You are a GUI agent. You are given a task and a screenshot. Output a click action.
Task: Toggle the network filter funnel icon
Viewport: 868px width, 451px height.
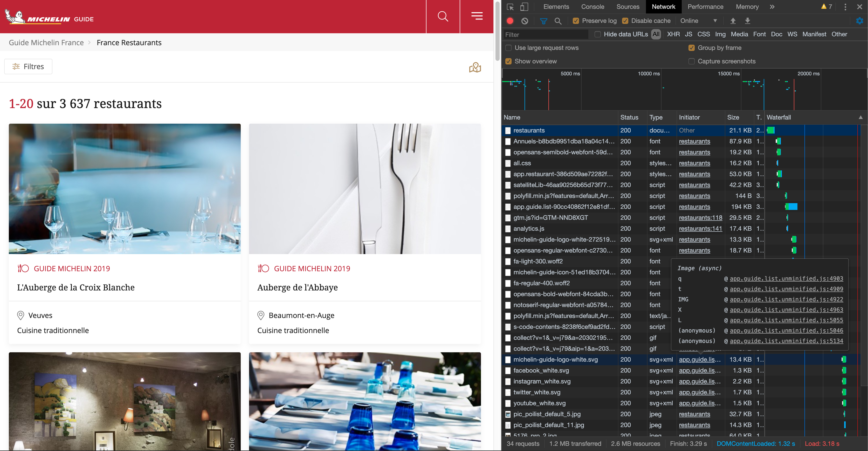(543, 21)
